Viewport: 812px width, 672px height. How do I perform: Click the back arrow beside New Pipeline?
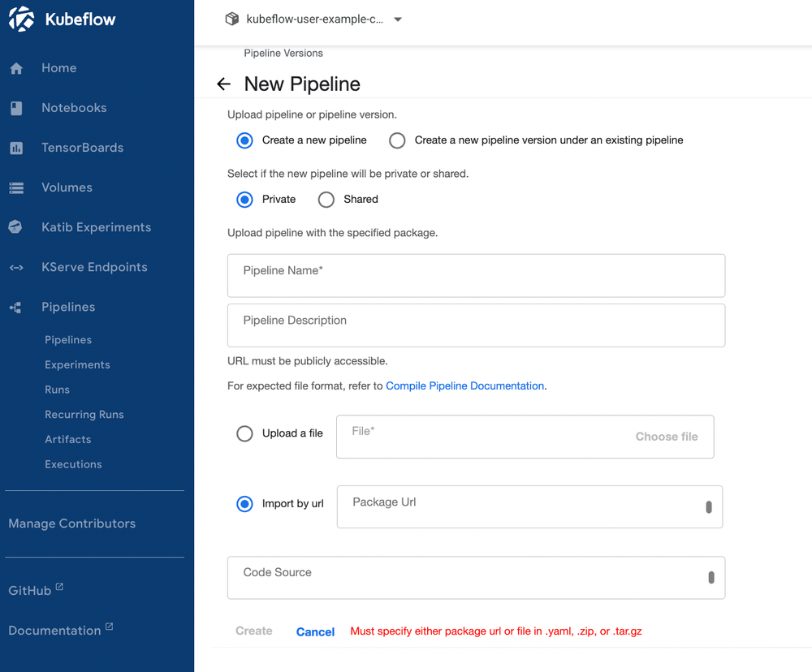click(x=224, y=84)
